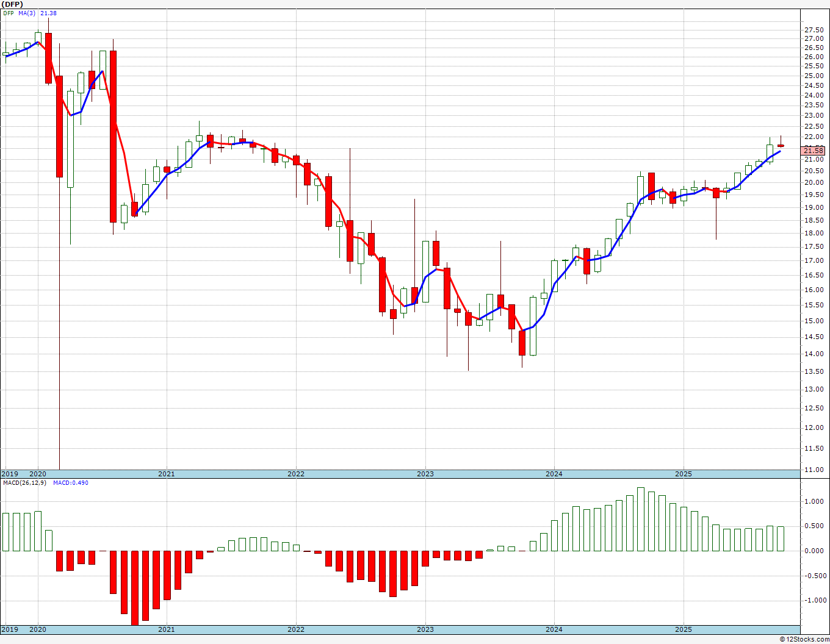Click the (DFP) chart title
The width and height of the screenshot is (830, 644).
pos(12,4)
